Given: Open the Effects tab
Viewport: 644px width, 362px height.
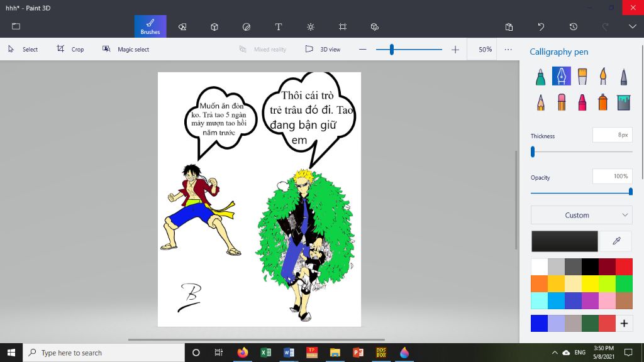Looking at the screenshot, I should [x=311, y=26].
